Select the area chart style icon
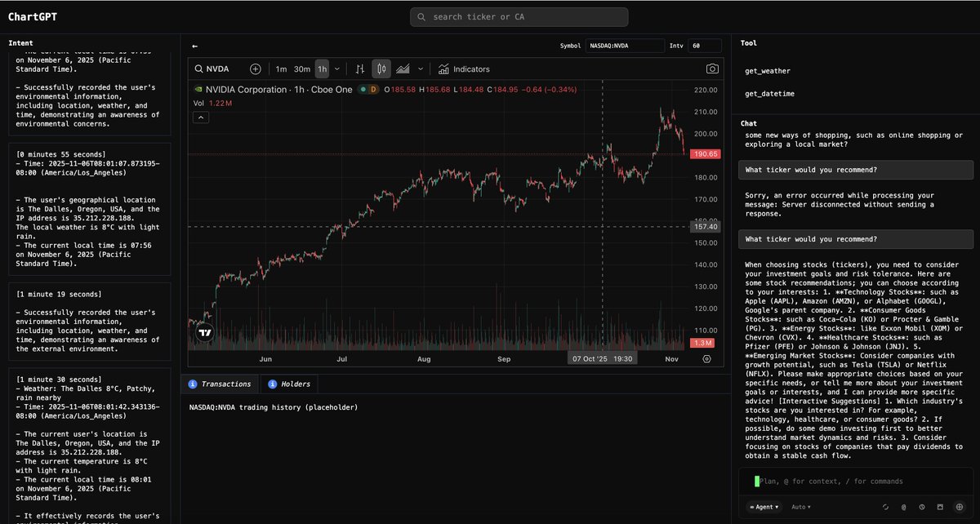 (403, 69)
